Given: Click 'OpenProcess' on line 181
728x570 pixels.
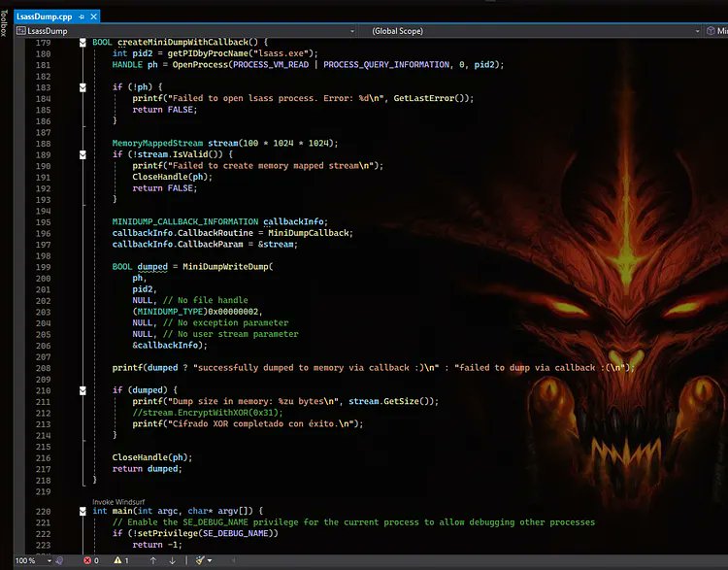Looking at the screenshot, I should coord(200,64).
